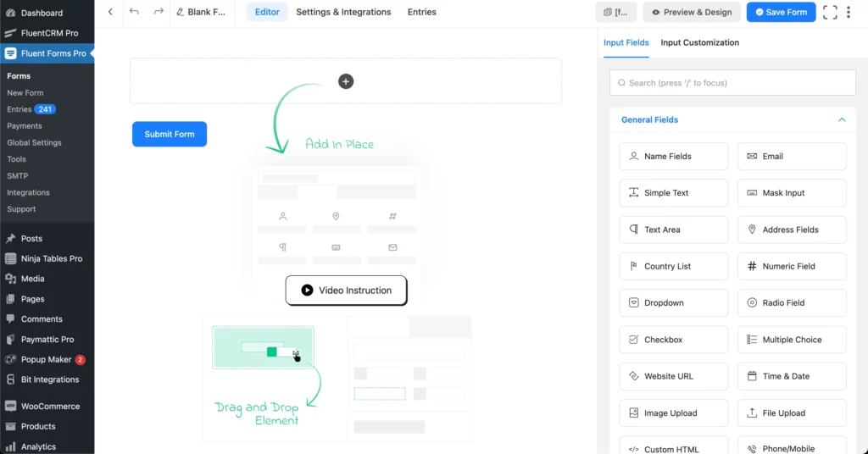868x454 pixels.
Task: Open Ninja Tables Pro menu
Action: (x=47, y=259)
